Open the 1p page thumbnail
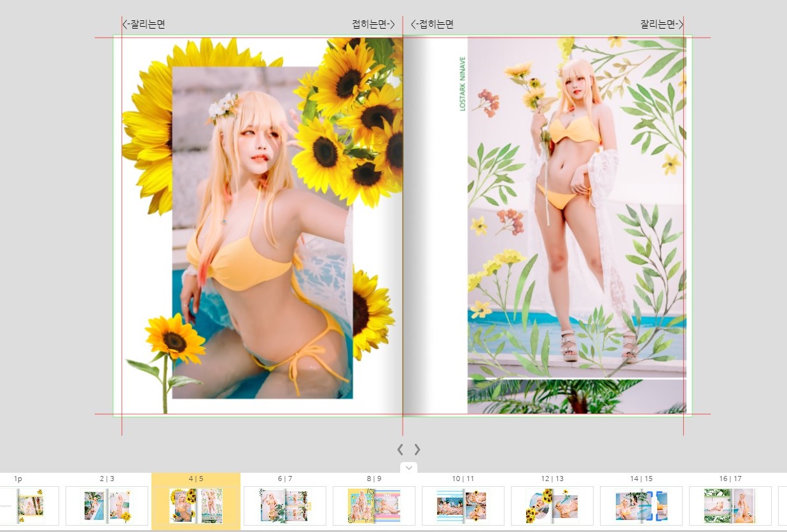The height and width of the screenshot is (532, 787). click(30, 506)
